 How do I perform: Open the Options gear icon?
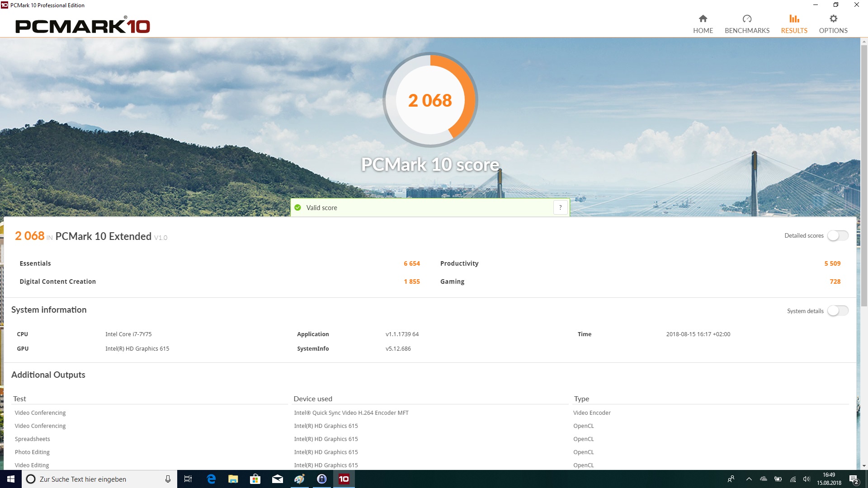point(833,19)
